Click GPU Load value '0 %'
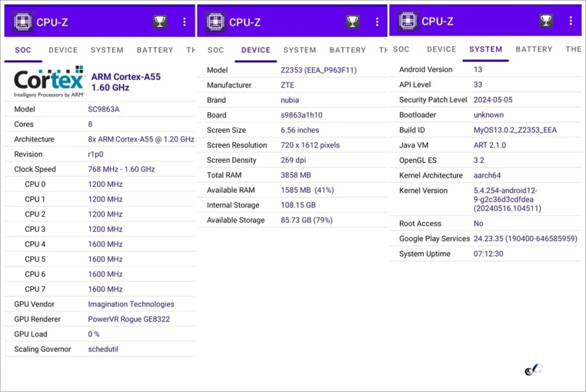Viewport: 586px width, 392px height. tap(94, 334)
